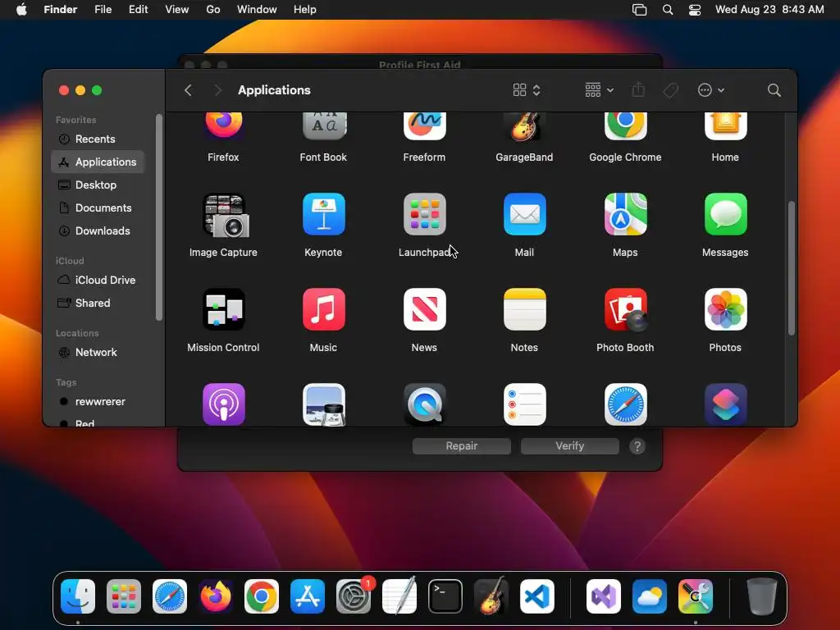Screen dimensions: 840x630
Task: Click the Edit Tags toolbar button
Action: pos(671,90)
